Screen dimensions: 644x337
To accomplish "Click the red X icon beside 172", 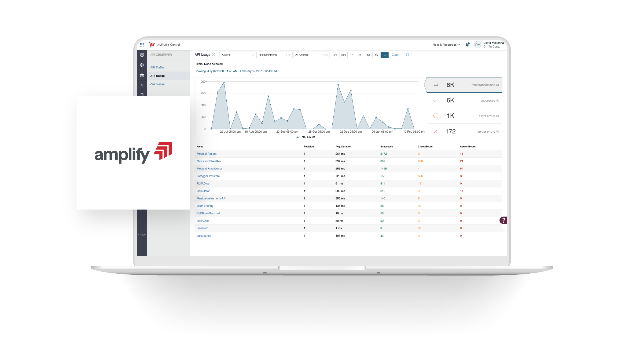I will point(436,131).
